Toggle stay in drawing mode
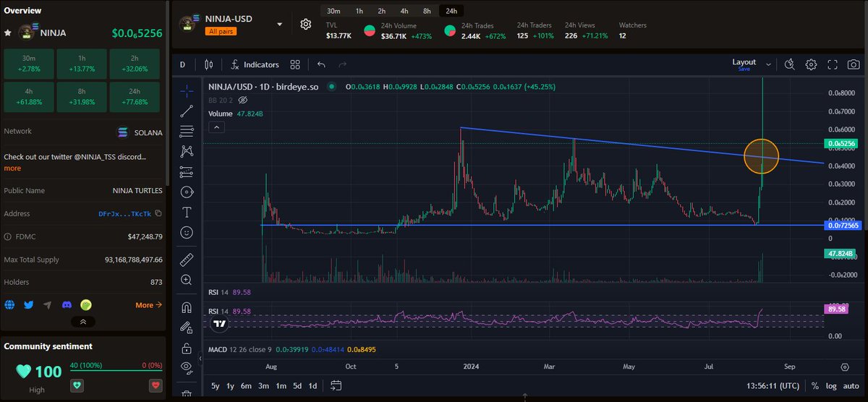The image size is (868, 402). coord(187,327)
